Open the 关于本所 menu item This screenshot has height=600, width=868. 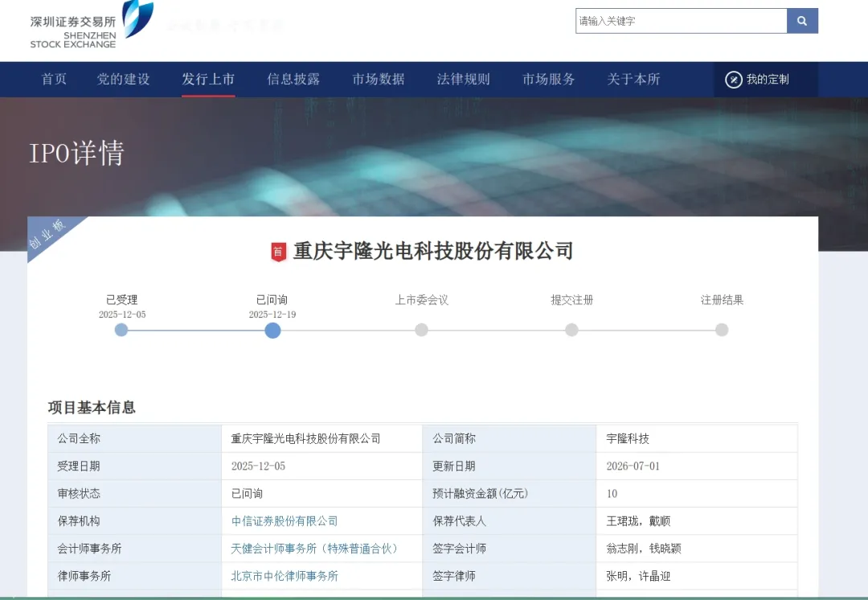pos(634,80)
